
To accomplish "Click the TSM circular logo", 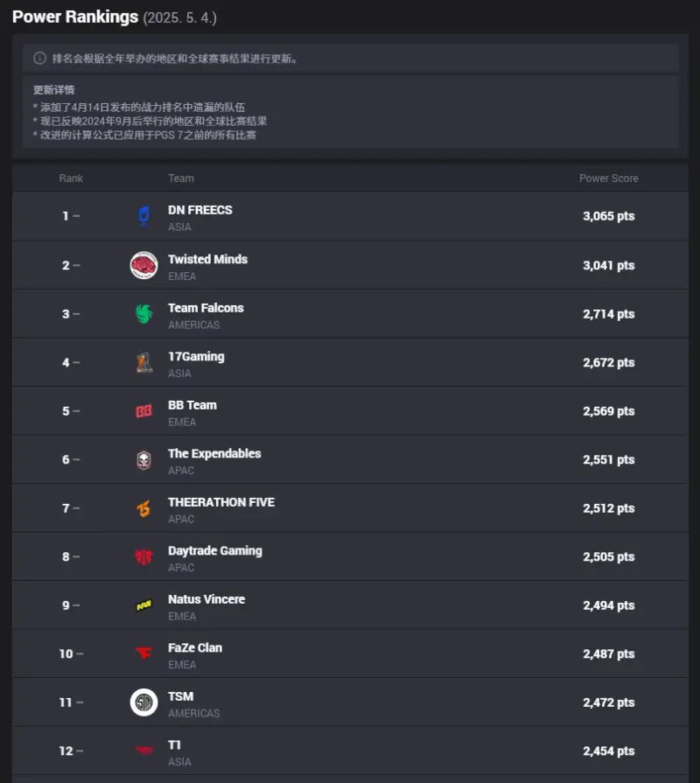I will 143,703.
